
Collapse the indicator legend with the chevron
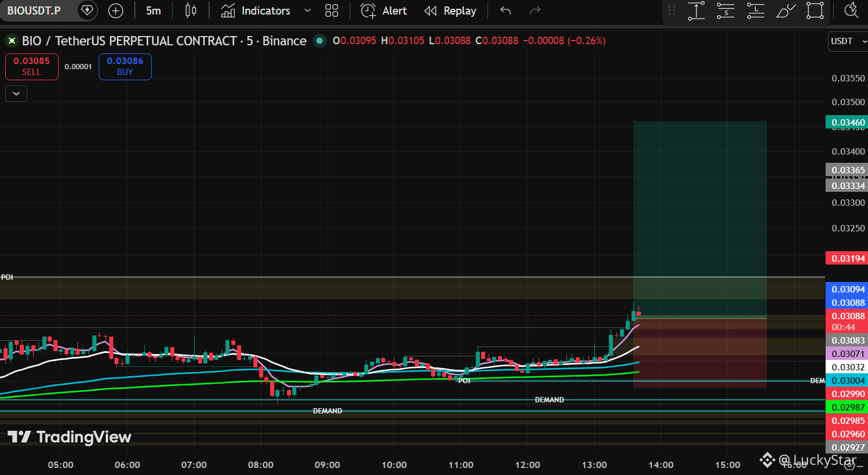[x=16, y=94]
